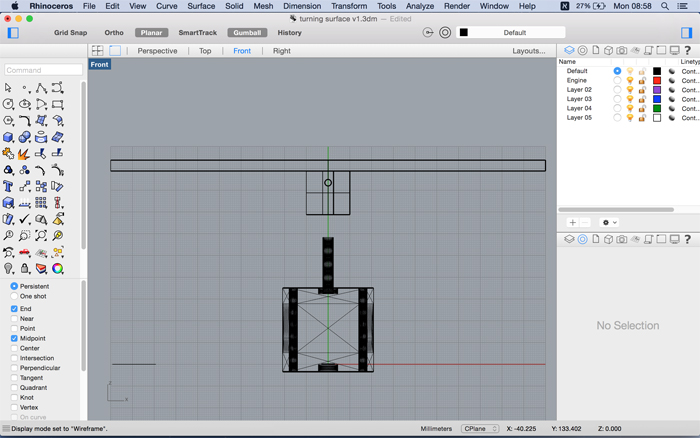Open the Default layer selector in toolbar
700x438 pixels.
(510, 33)
